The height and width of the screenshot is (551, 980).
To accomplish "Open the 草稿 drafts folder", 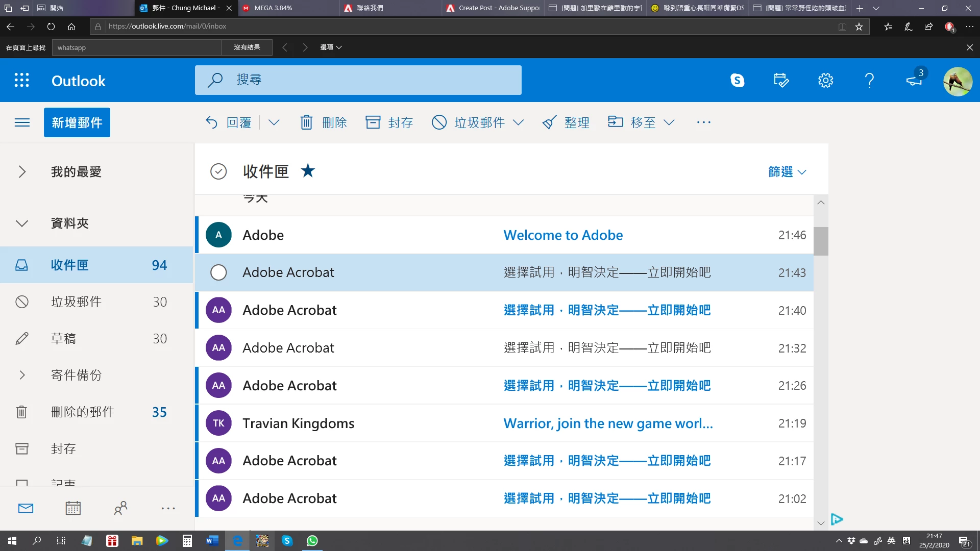I will pyautogui.click(x=96, y=339).
